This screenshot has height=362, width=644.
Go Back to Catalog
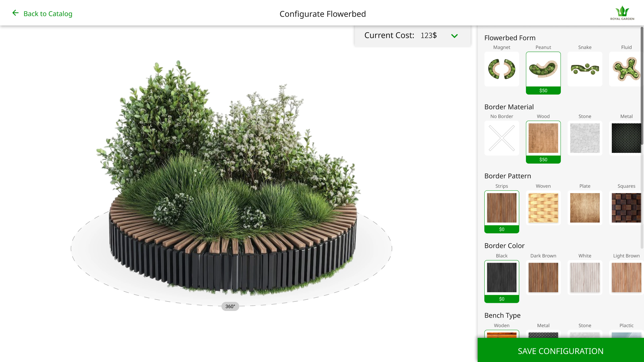point(47,13)
